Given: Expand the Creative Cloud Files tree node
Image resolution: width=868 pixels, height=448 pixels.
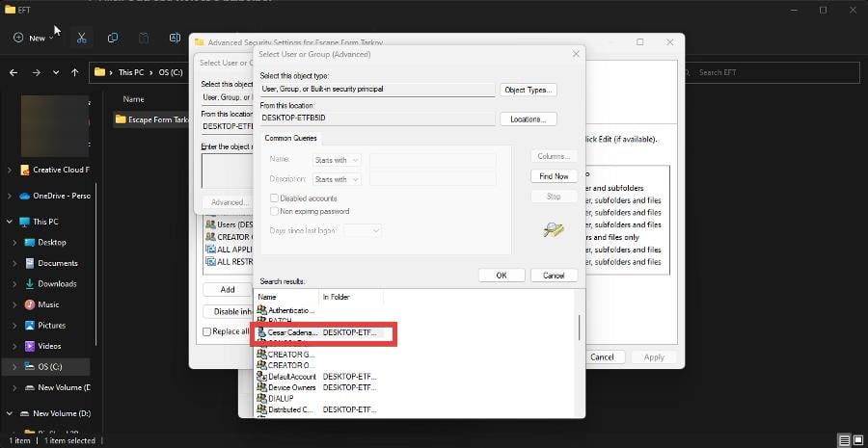Looking at the screenshot, I should click(x=10, y=171).
